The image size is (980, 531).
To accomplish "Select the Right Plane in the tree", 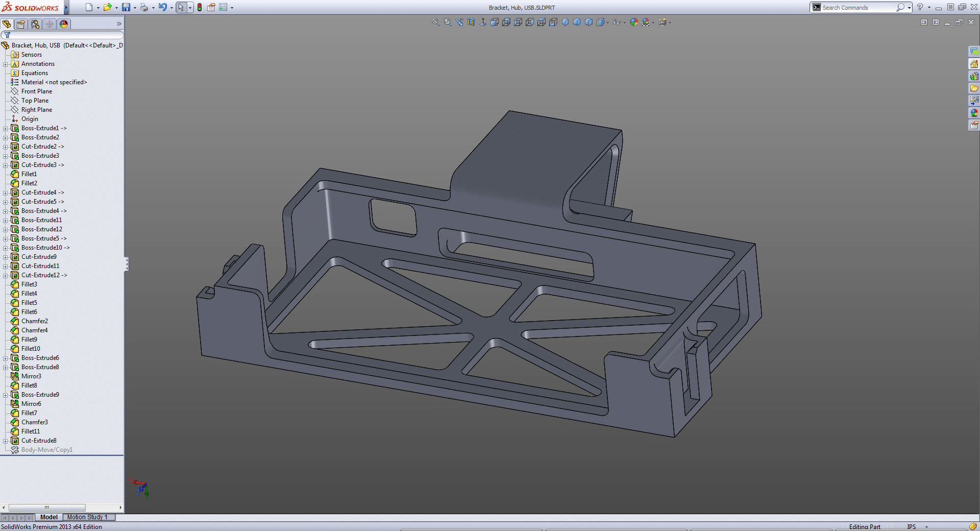I will pyautogui.click(x=37, y=110).
